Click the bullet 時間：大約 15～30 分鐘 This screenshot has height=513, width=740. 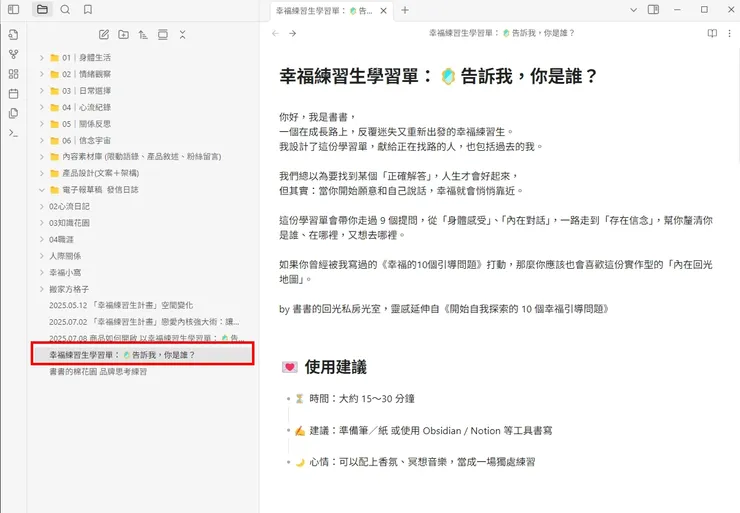(x=362, y=399)
